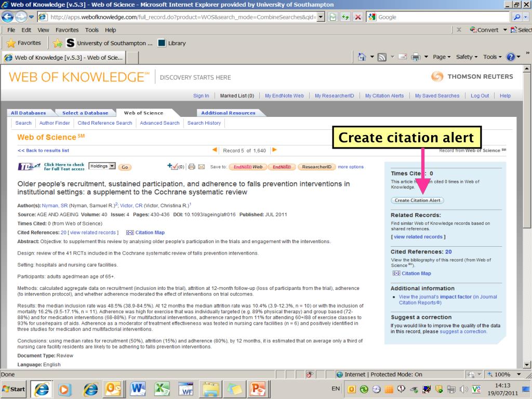
Task: Click the RSS feeds icon
Action: (x=382, y=57)
